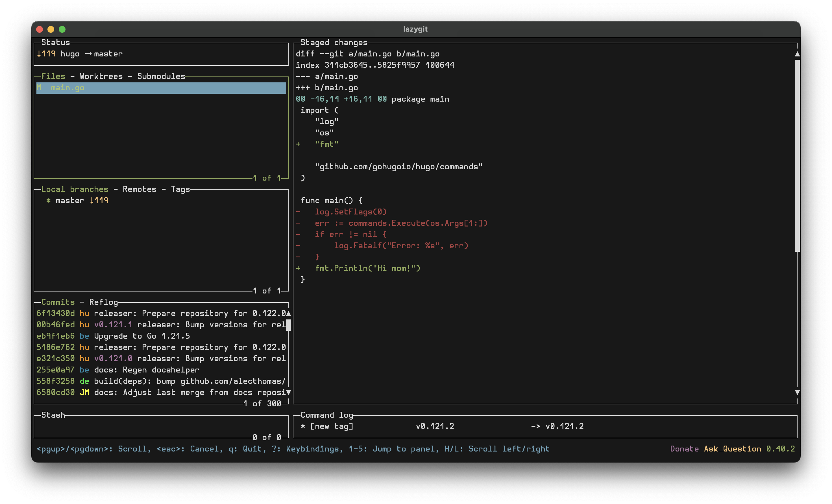Switch to the Submodules tab
Image resolution: width=832 pixels, height=504 pixels.
[161, 76]
